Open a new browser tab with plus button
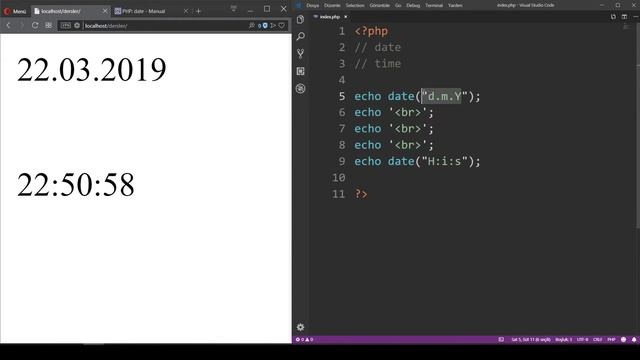Screen dimensions: 640x360 click(x=198, y=11)
